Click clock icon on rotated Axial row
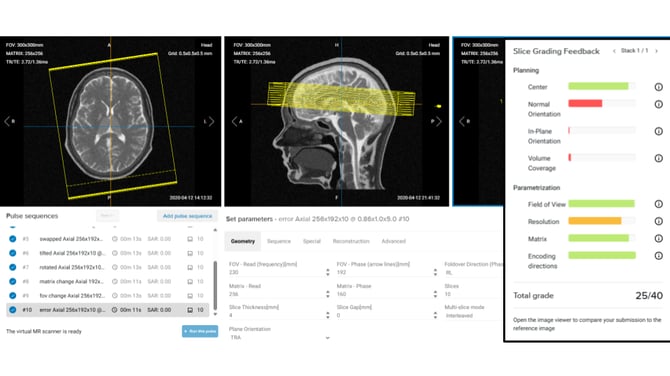This screenshot has height=376, width=670. pyautogui.click(x=115, y=267)
